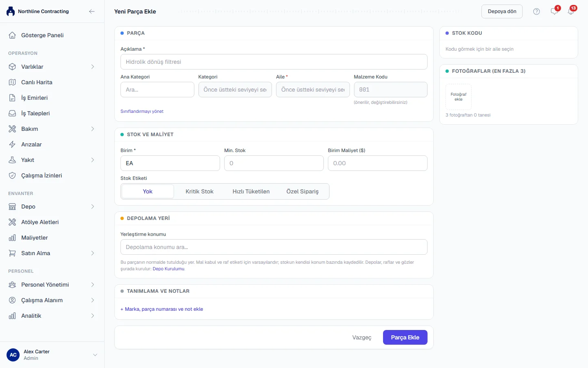Collapse the sidebar with the back arrow
The width and height of the screenshot is (588, 368).
[x=92, y=11]
